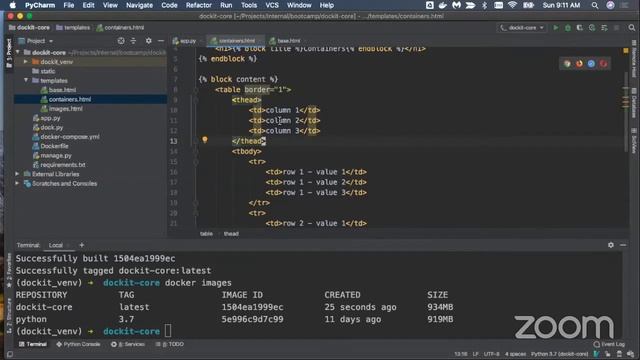Click the Profile icon in run toolbar
The height and width of the screenshot is (360, 640).
coord(592,28)
